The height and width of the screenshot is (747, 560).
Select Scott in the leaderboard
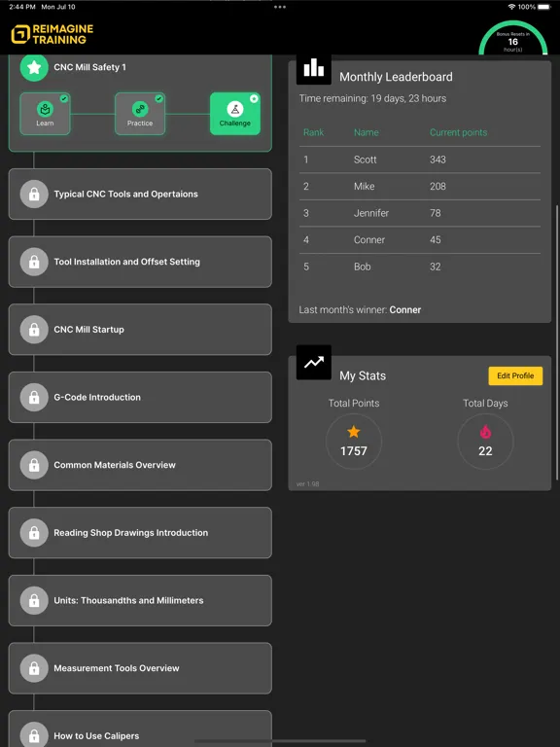pyautogui.click(x=366, y=160)
